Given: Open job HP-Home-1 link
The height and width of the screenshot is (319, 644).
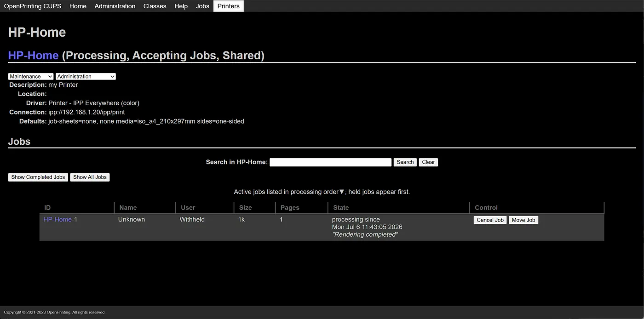Looking at the screenshot, I should 57,219.
